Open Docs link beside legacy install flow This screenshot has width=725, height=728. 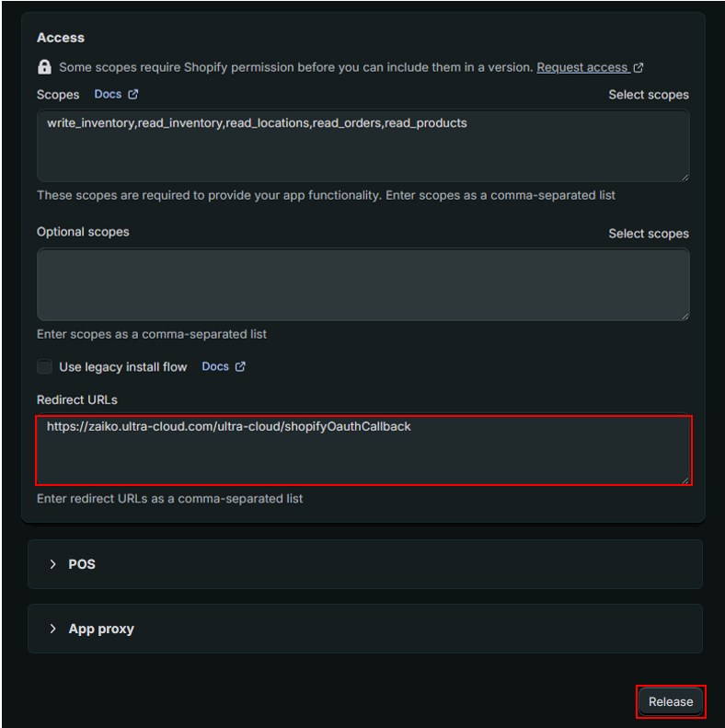215,366
